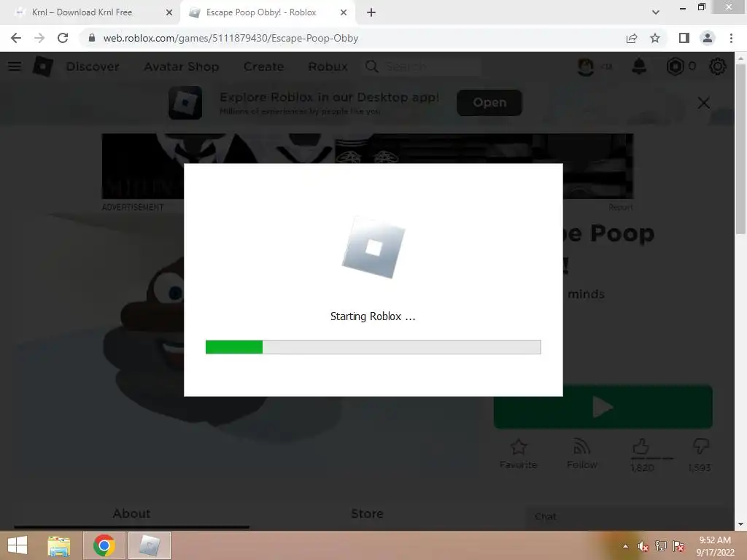This screenshot has width=747, height=560.
Task: Bookmark this page with star icon
Action: pyautogui.click(x=655, y=38)
